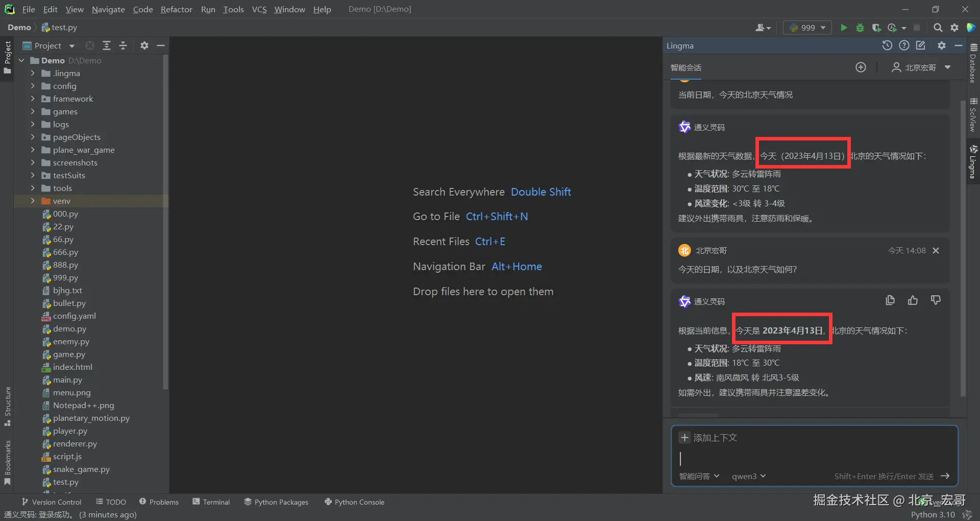Open the Navigate menu

tap(108, 9)
